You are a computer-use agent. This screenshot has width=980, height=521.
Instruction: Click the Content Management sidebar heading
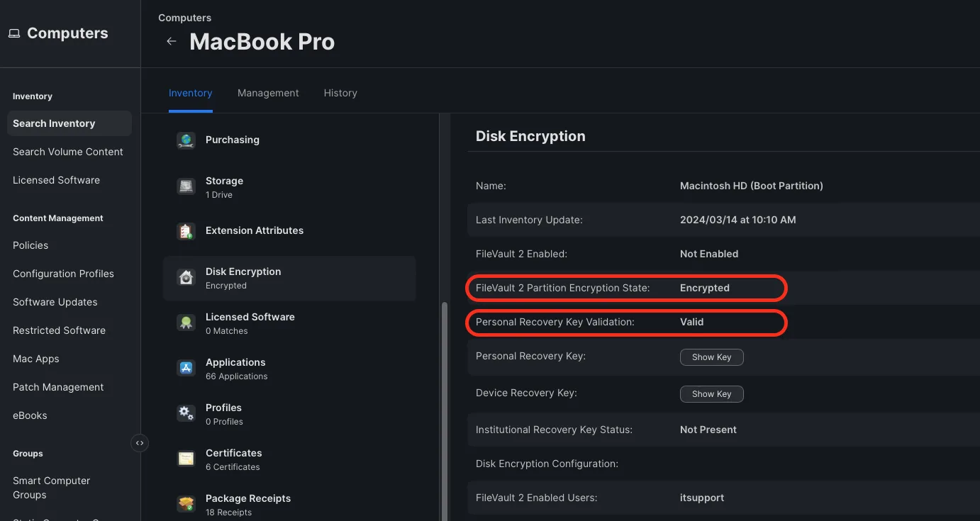58,218
